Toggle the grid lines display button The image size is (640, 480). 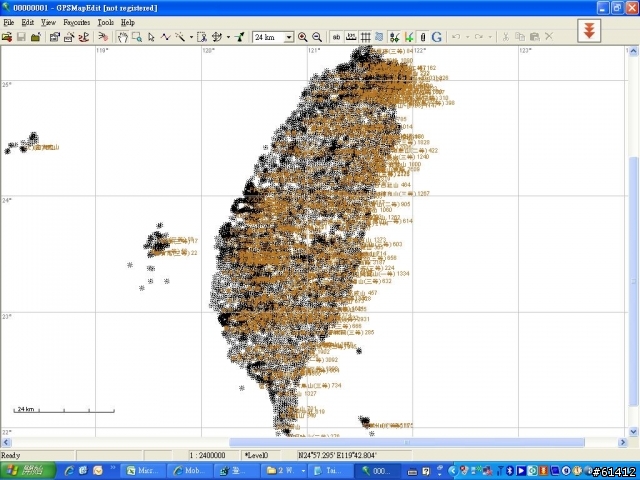pyautogui.click(x=365, y=37)
